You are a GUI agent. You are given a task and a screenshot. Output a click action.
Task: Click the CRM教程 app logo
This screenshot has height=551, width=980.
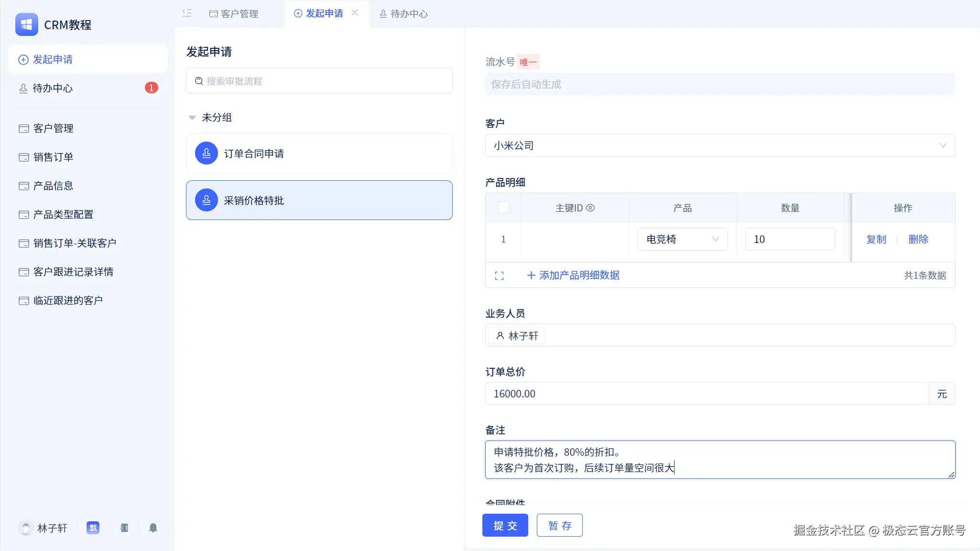coord(27,24)
